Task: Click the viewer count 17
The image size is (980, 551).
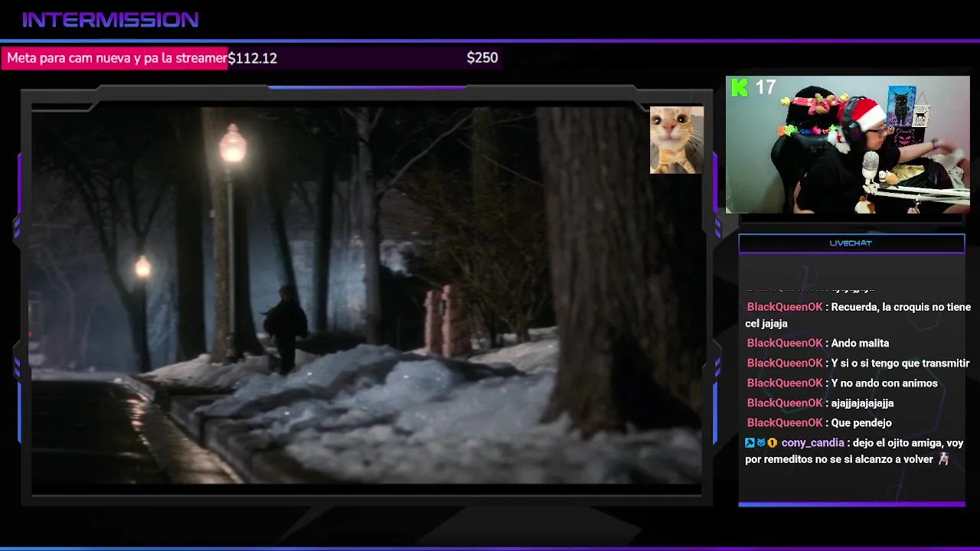Action: [766, 87]
